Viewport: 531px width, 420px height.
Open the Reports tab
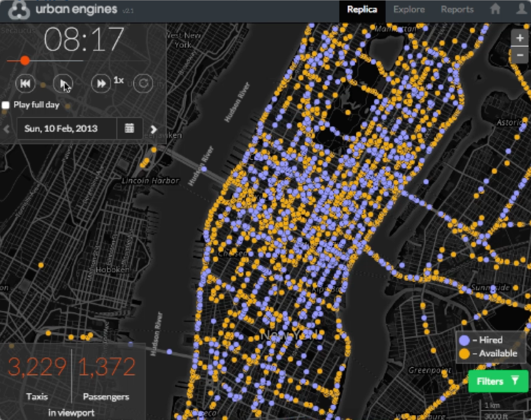[457, 10]
